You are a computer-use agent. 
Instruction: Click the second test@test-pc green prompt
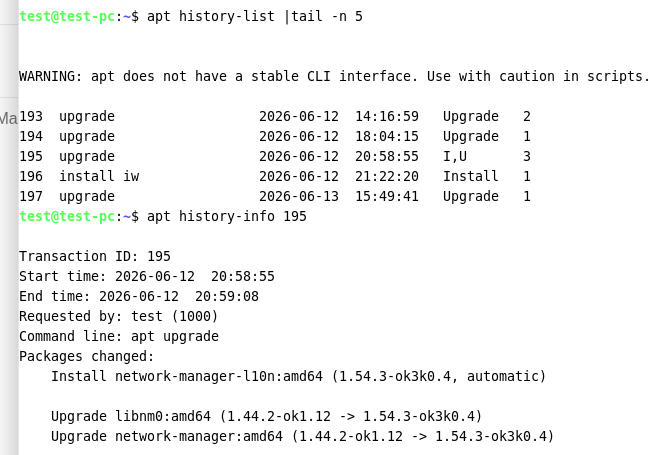click(x=67, y=216)
